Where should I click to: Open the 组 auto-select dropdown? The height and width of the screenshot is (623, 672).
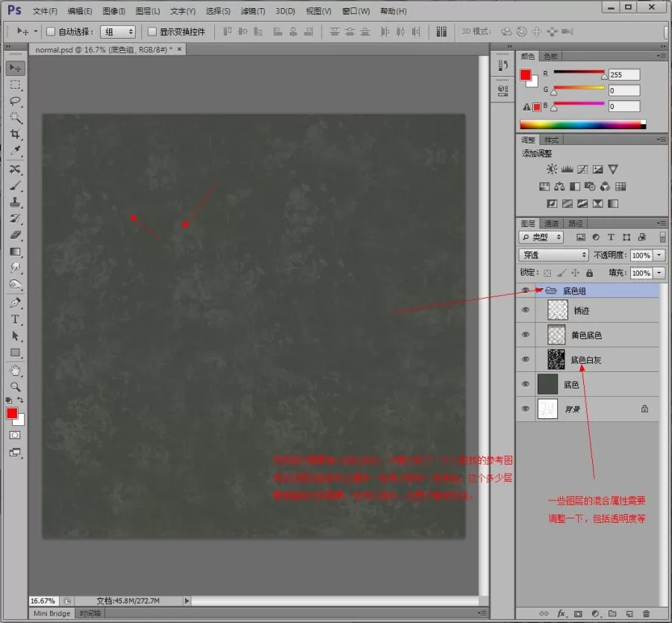click(118, 31)
